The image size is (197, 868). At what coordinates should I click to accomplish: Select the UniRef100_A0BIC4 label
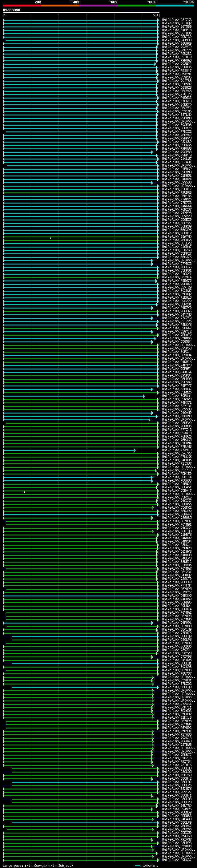[x=177, y=477]
